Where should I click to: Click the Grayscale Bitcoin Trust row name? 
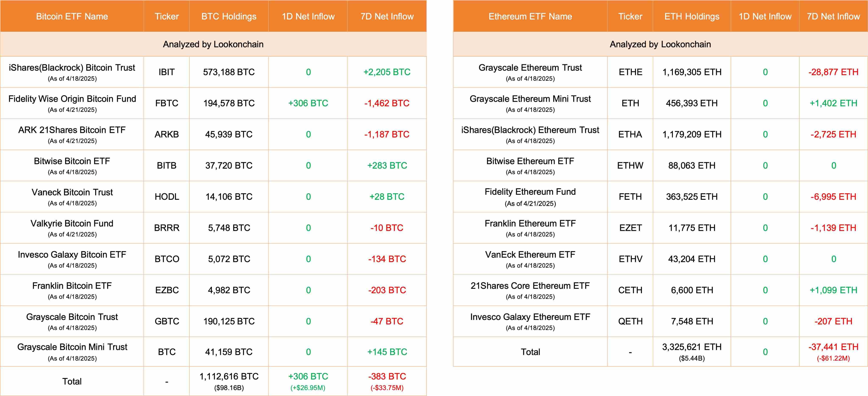tap(72, 317)
